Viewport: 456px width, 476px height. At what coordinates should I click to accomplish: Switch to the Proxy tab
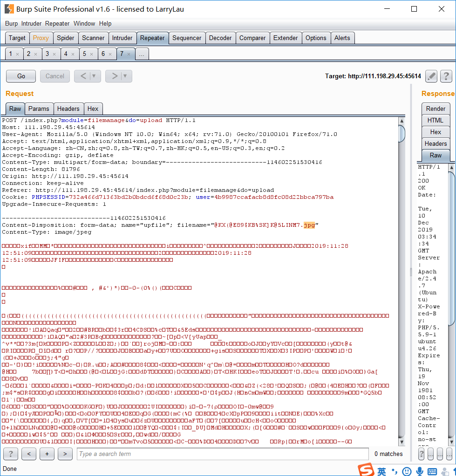pos(41,38)
